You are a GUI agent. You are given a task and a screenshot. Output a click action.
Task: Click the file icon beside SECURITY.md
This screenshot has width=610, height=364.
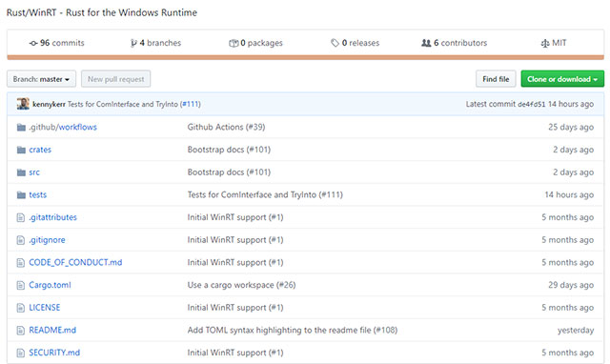click(x=21, y=353)
